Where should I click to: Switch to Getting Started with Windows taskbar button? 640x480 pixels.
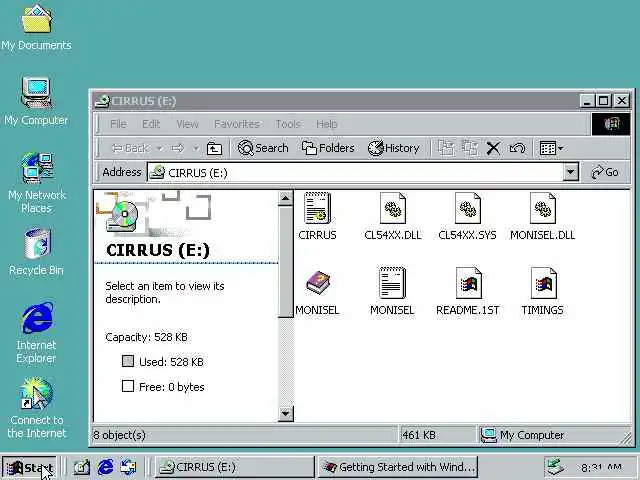click(x=397, y=467)
